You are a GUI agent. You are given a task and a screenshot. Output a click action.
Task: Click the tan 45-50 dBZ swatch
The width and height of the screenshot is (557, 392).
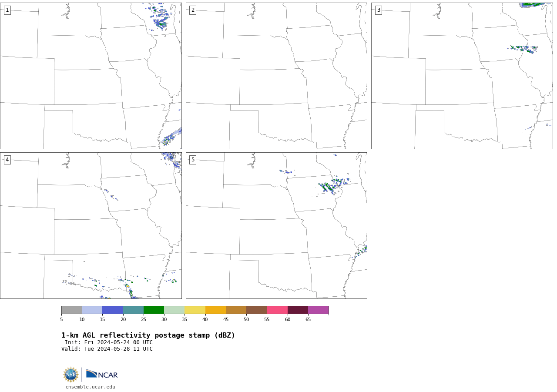tap(236, 310)
